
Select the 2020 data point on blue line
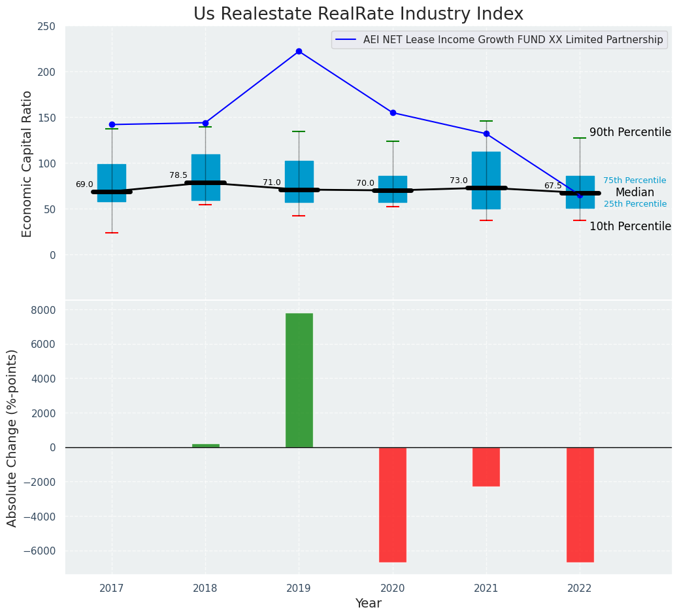[393, 112]
